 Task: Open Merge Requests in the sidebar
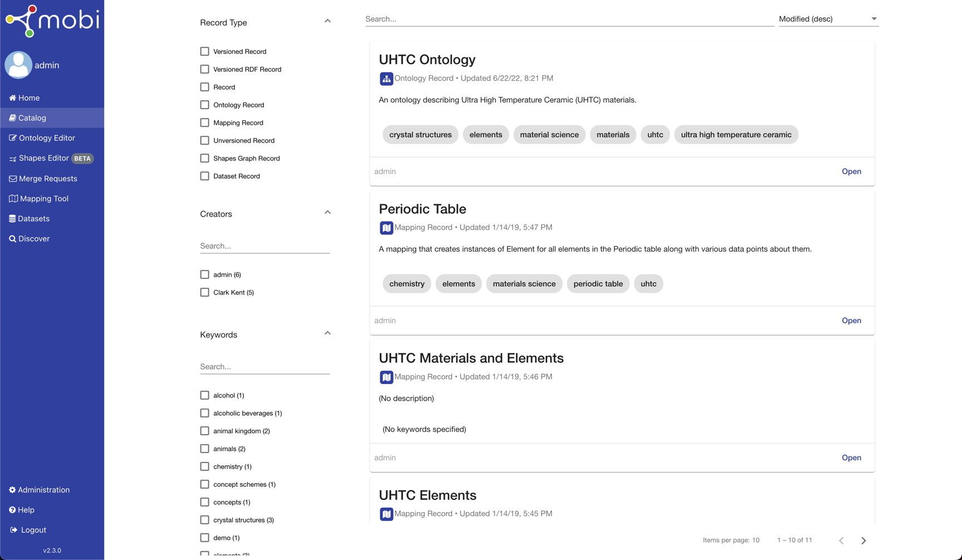(x=48, y=178)
